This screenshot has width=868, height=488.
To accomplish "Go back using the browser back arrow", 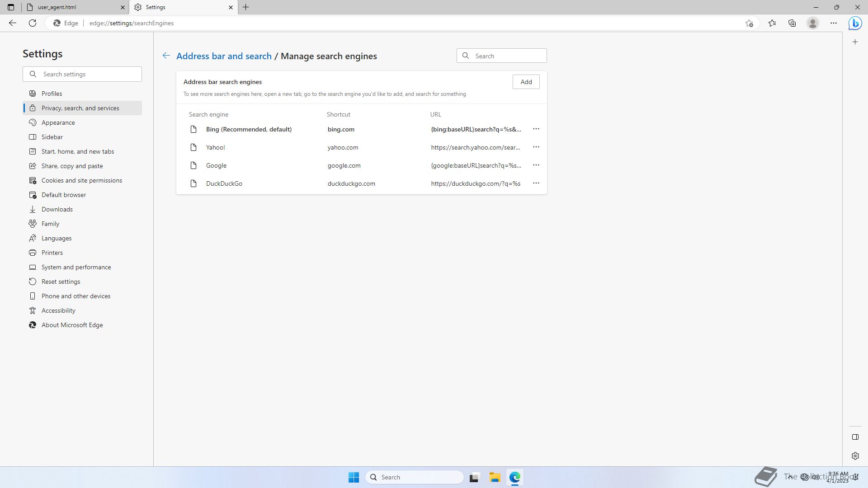I will pyautogui.click(x=13, y=23).
